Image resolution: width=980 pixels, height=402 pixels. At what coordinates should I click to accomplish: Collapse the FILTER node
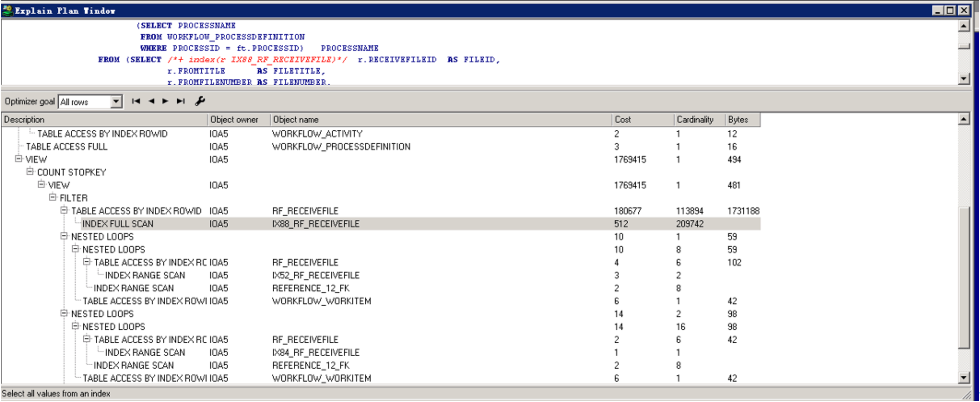click(52, 198)
